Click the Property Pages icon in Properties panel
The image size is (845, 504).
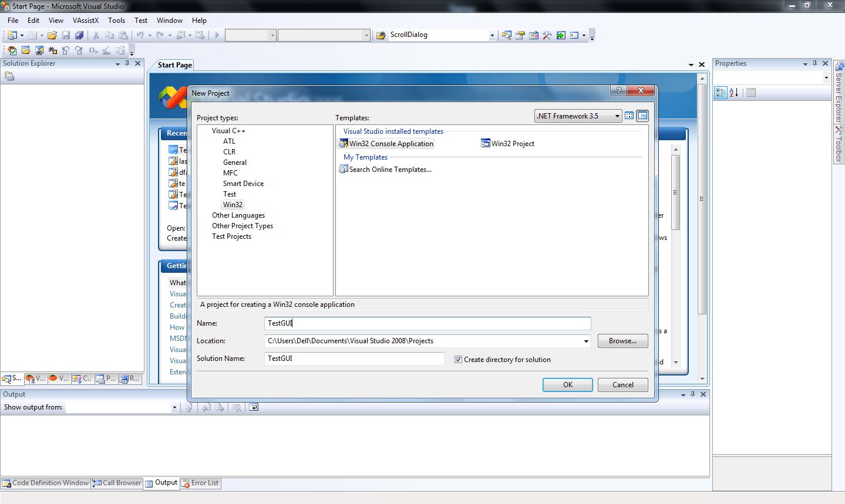click(751, 93)
